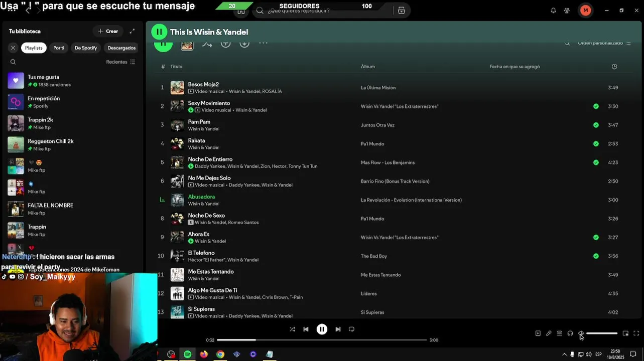Viewport: 644px width, 361px height.
Task: Open the Now Playing view icon
Action: click(538, 333)
